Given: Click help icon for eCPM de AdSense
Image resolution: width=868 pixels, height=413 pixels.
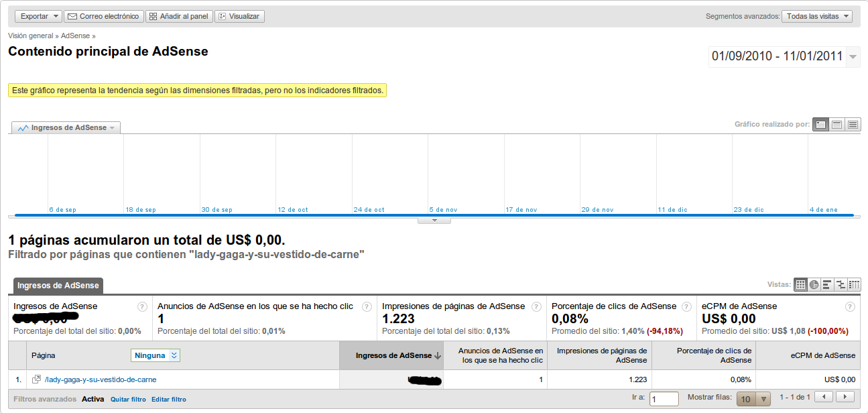Looking at the screenshot, I should coord(850,307).
